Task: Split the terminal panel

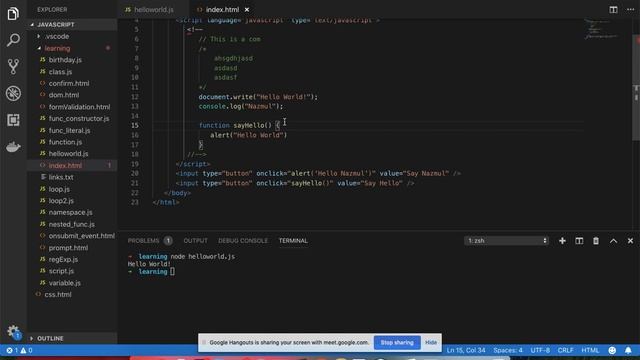Action: (x=579, y=241)
